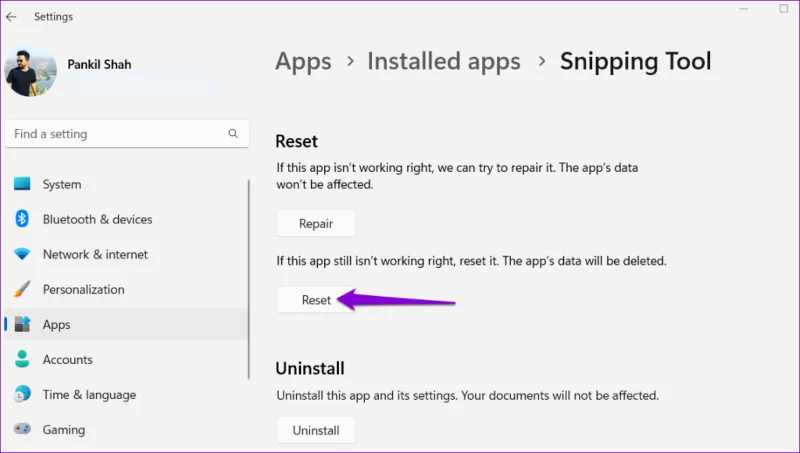Open System settings via monitor icon
This screenshot has width=800, height=453.
tap(22, 184)
